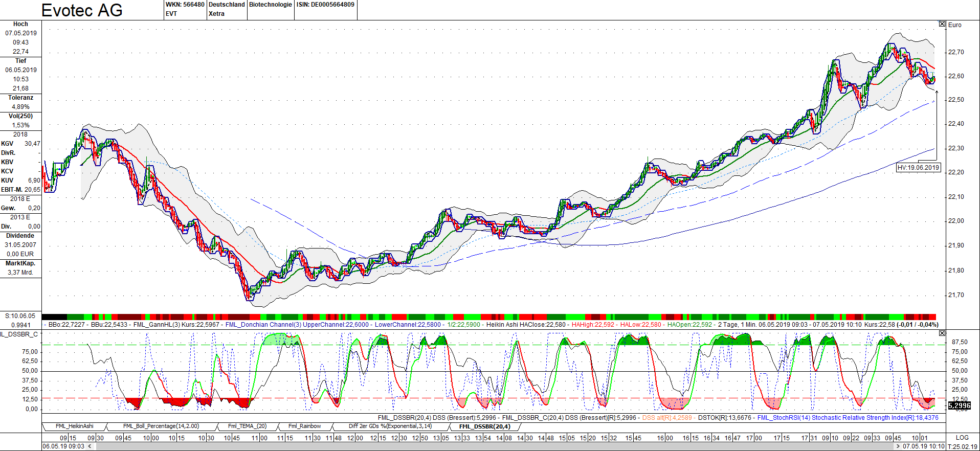This screenshot has height=451, width=980.
Task: Click the dividend date 31.05.2007
Action: click(x=20, y=245)
